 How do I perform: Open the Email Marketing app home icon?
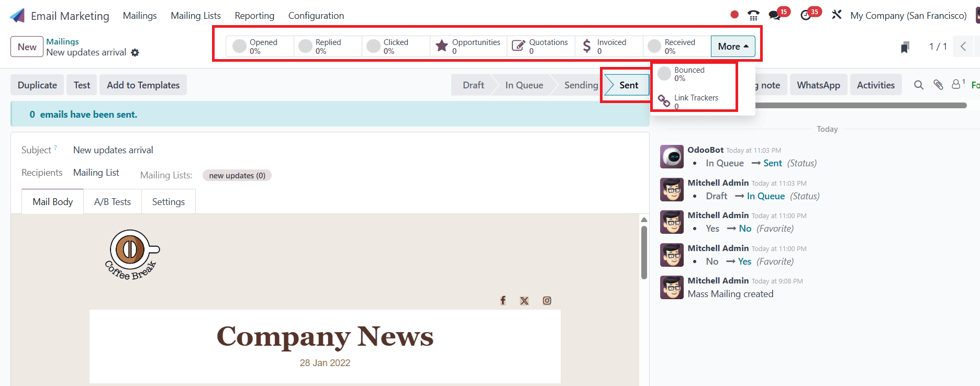[x=17, y=16]
